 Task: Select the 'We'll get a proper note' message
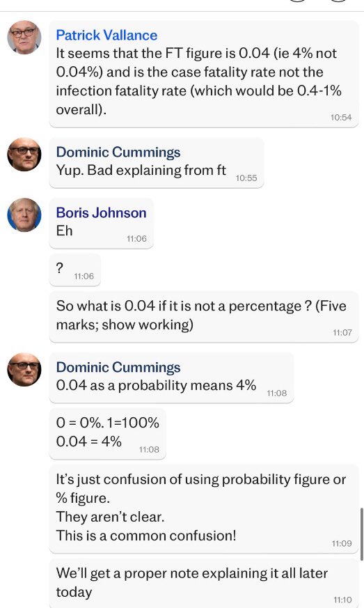(x=204, y=583)
